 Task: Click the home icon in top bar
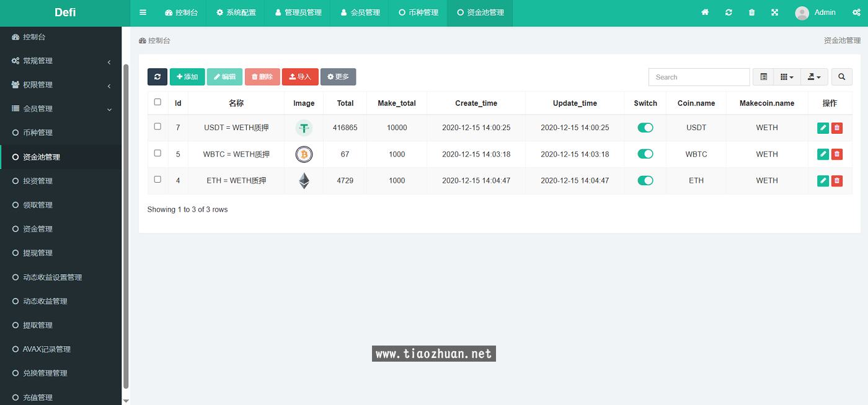[x=705, y=12]
